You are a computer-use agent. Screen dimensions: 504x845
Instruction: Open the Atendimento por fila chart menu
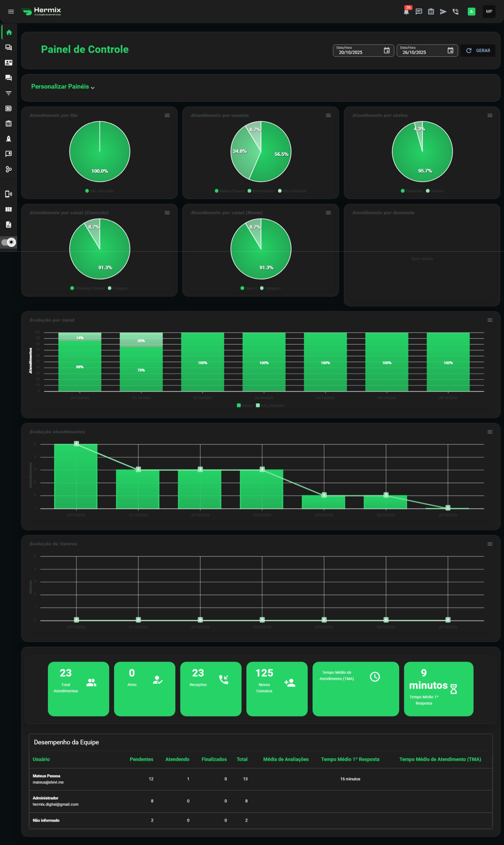coord(167,116)
